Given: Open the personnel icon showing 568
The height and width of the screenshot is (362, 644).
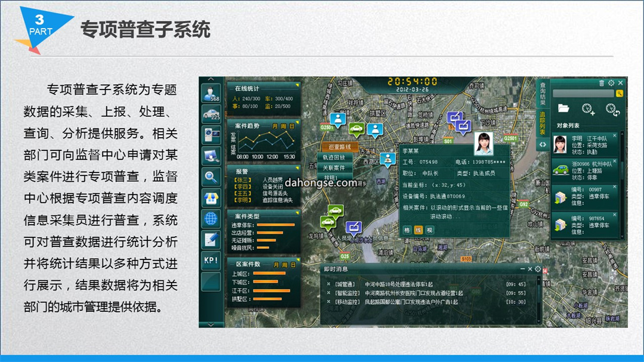Looking at the screenshot, I should [x=211, y=94].
